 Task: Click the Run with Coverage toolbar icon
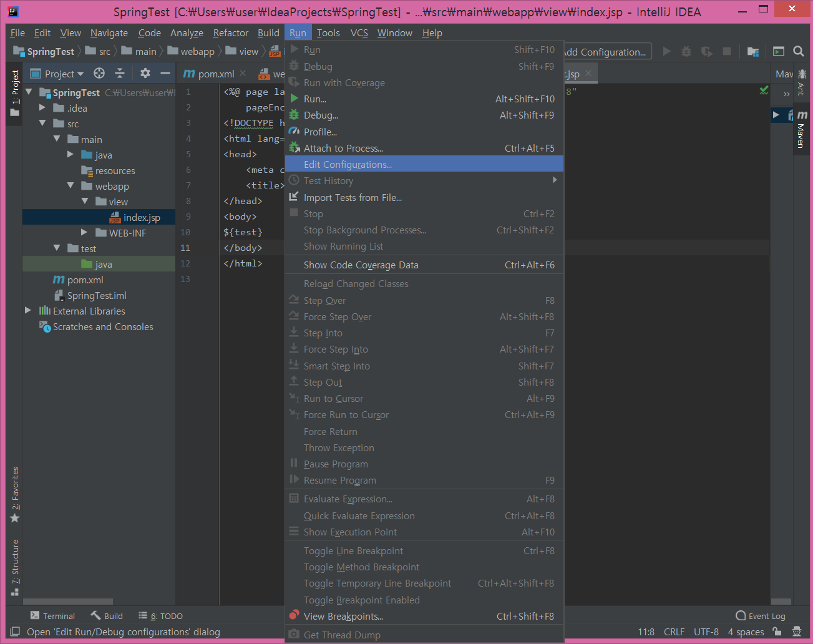point(706,52)
